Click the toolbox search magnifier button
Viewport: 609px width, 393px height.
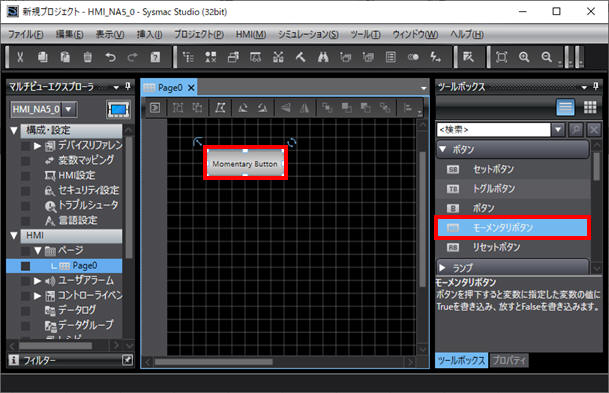point(576,130)
